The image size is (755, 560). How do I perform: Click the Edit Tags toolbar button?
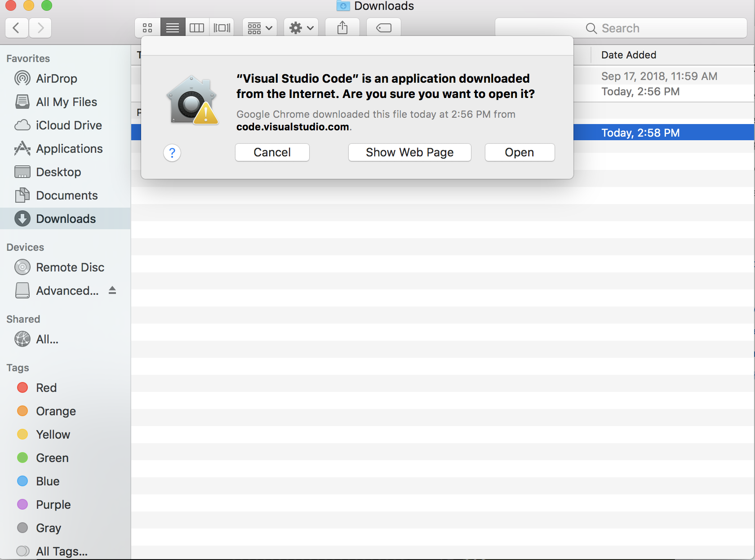pos(384,28)
